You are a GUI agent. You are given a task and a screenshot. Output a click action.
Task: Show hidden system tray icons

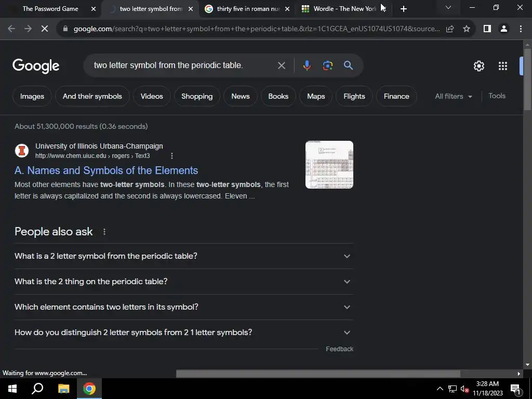click(x=440, y=389)
